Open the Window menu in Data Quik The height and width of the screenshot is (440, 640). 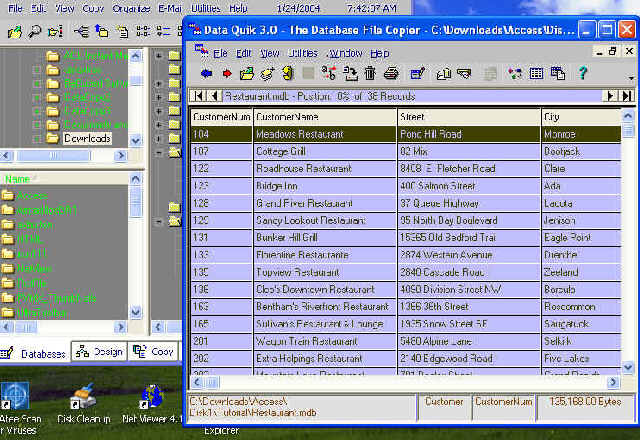pyautogui.click(x=345, y=53)
